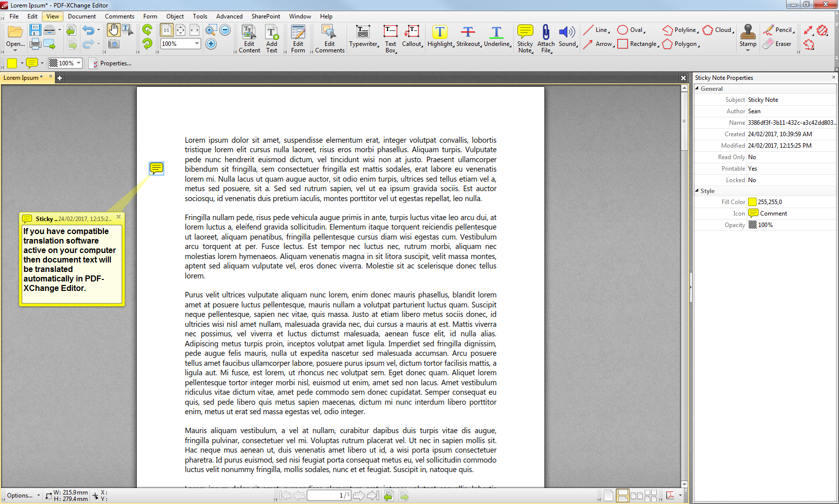
Task: Select the Typewriter tool
Action: [x=364, y=37]
